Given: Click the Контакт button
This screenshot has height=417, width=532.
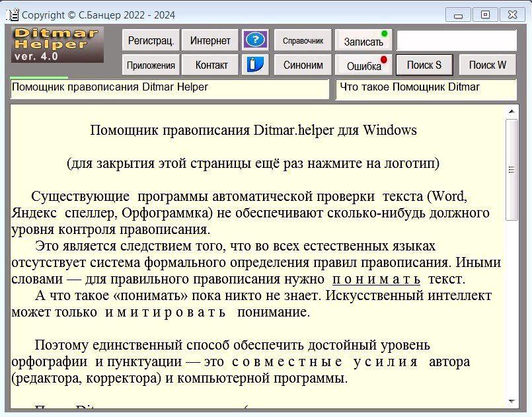Looking at the screenshot, I should click(x=211, y=65).
